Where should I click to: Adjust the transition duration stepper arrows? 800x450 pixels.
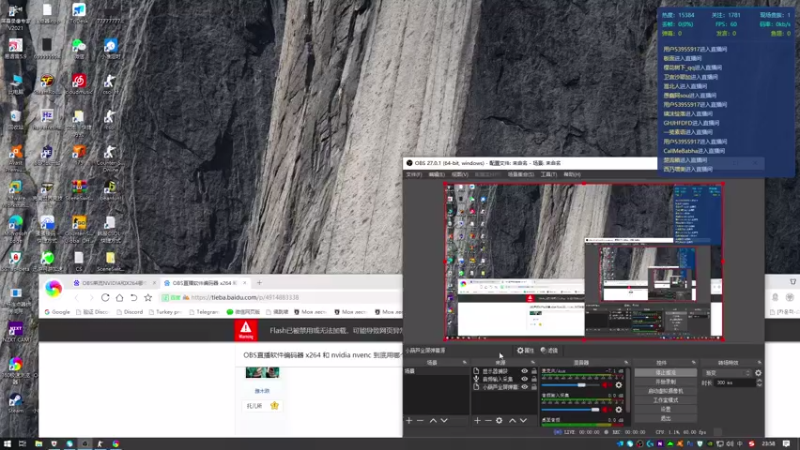coord(759,383)
